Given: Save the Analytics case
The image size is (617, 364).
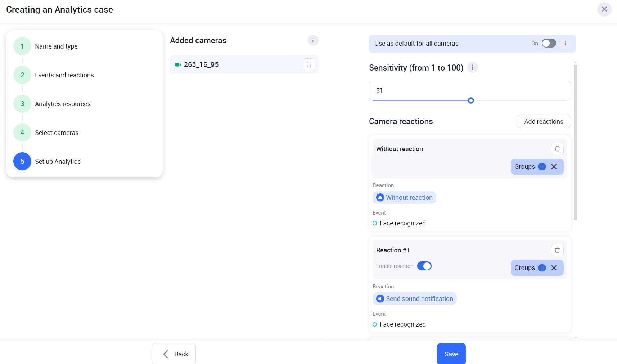Looking at the screenshot, I should [451, 354].
